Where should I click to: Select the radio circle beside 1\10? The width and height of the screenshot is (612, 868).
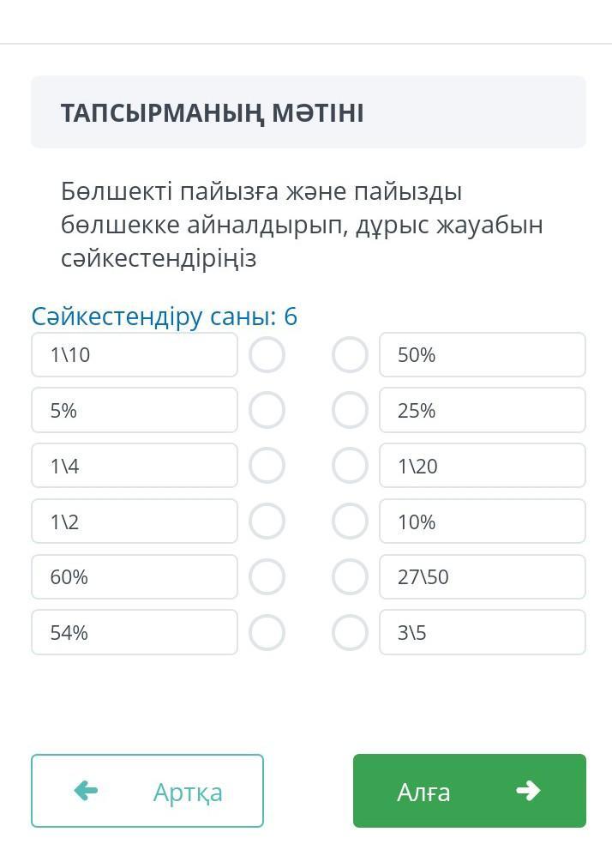click(x=267, y=355)
